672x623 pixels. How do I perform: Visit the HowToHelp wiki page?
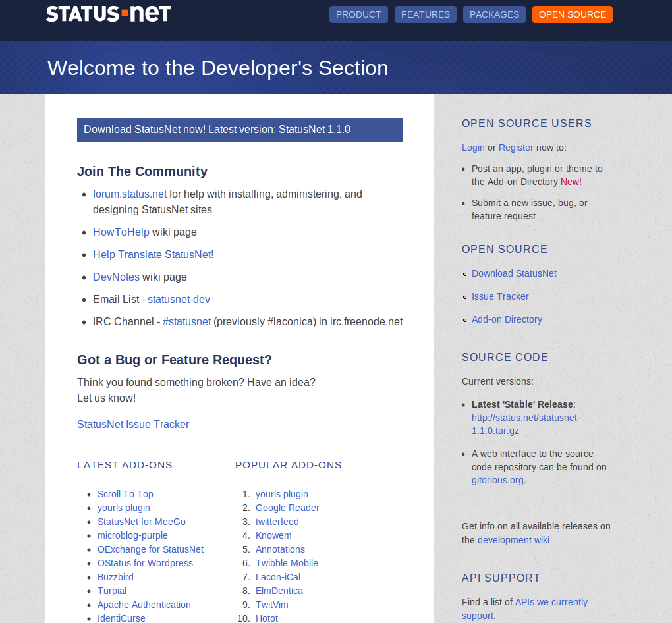click(121, 232)
